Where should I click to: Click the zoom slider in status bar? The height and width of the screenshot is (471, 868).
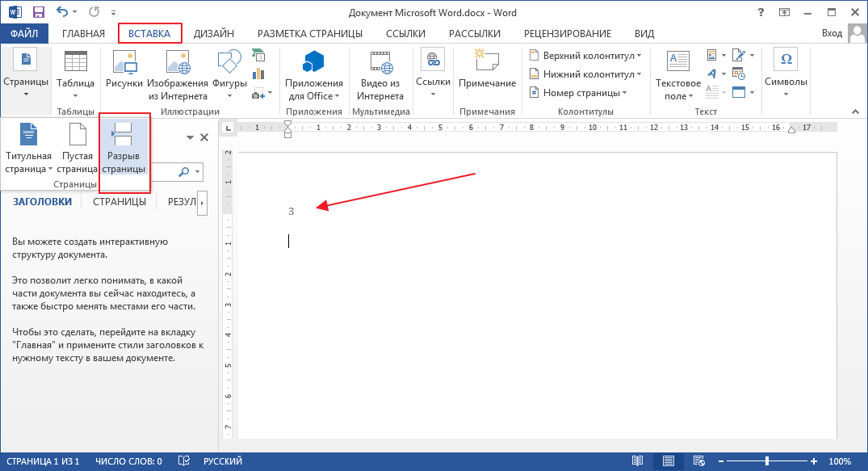pos(767,461)
